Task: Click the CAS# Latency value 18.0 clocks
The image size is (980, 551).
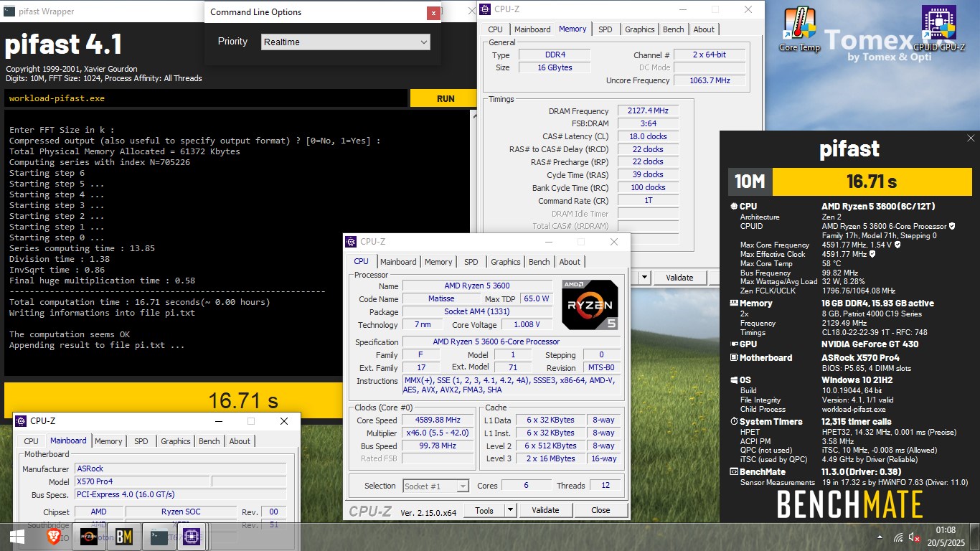Action: (648, 136)
